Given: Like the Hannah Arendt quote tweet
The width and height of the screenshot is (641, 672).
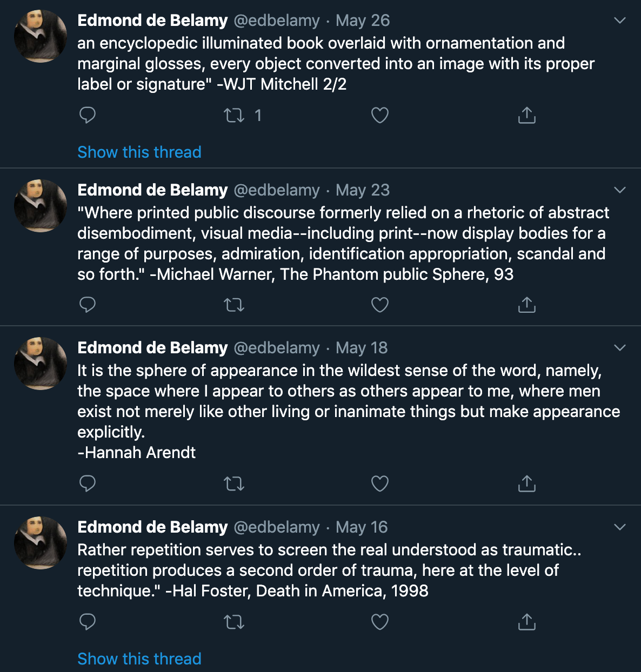Looking at the screenshot, I should [x=380, y=483].
